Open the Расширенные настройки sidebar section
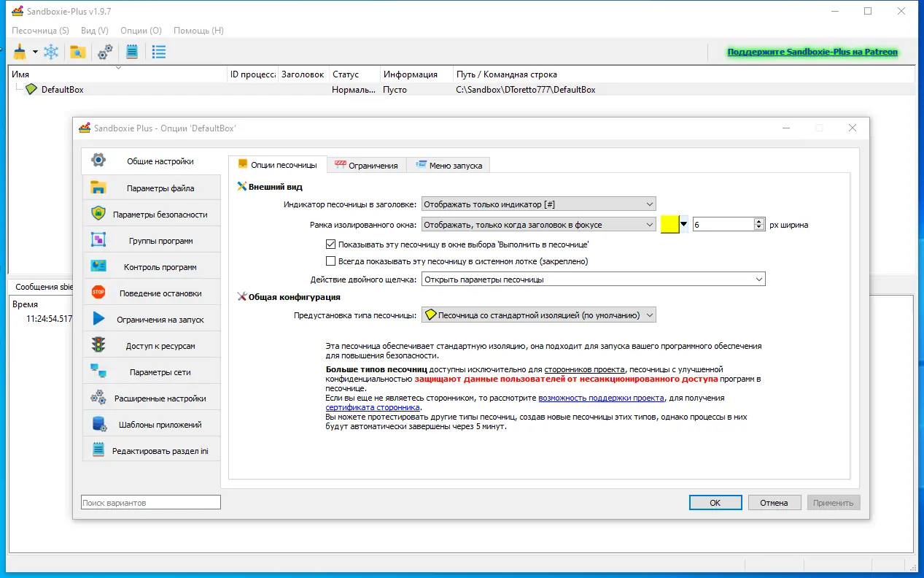 pyautogui.click(x=152, y=398)
